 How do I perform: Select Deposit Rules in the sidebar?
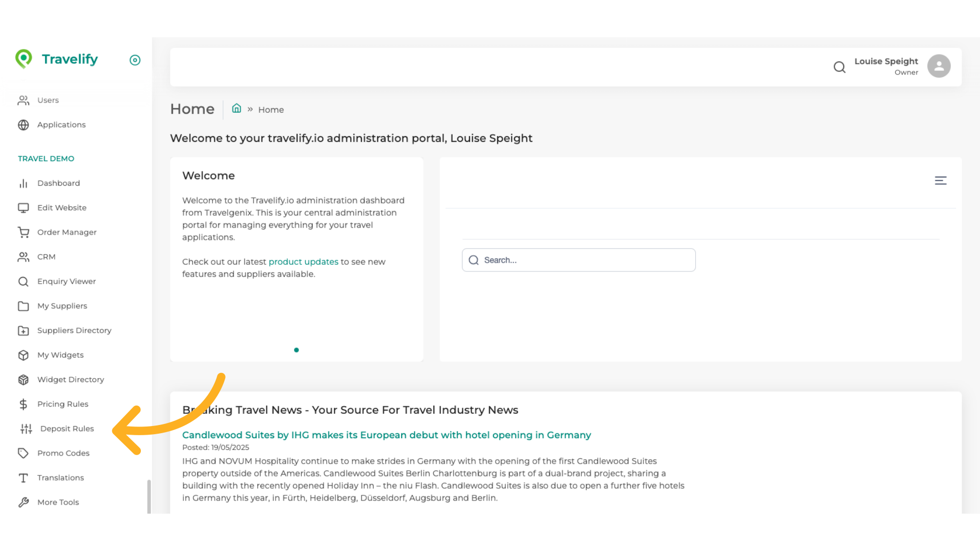click(x=67, y=429)
